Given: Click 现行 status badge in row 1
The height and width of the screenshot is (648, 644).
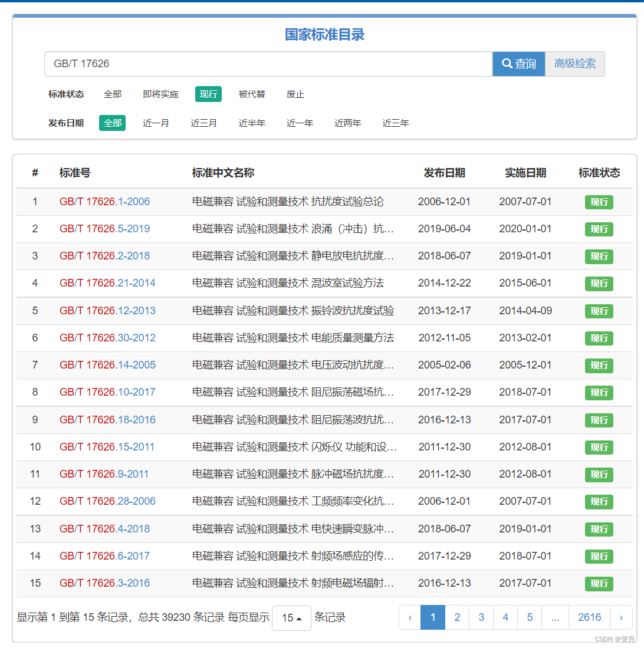Looking at the screenshot, I should pyautogui.click(x=599, y=202).
